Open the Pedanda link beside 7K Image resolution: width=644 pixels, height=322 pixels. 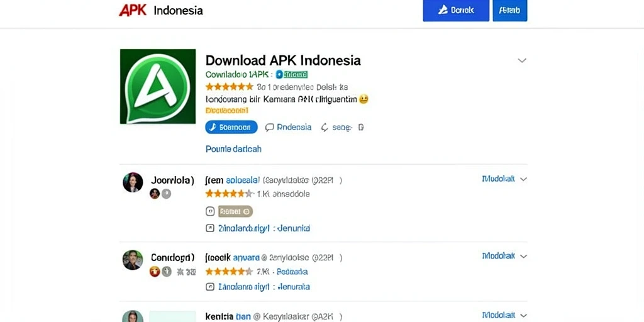coord(292,272)
